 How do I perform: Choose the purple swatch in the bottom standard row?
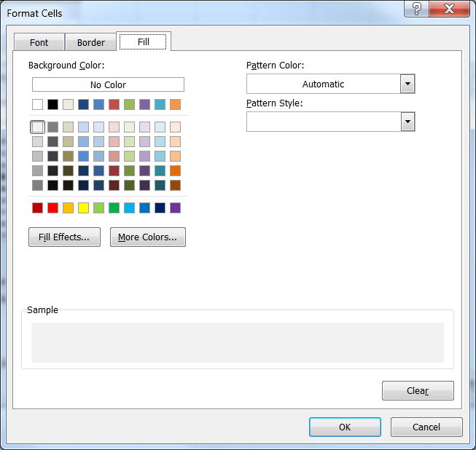click(x=175, y=208)
